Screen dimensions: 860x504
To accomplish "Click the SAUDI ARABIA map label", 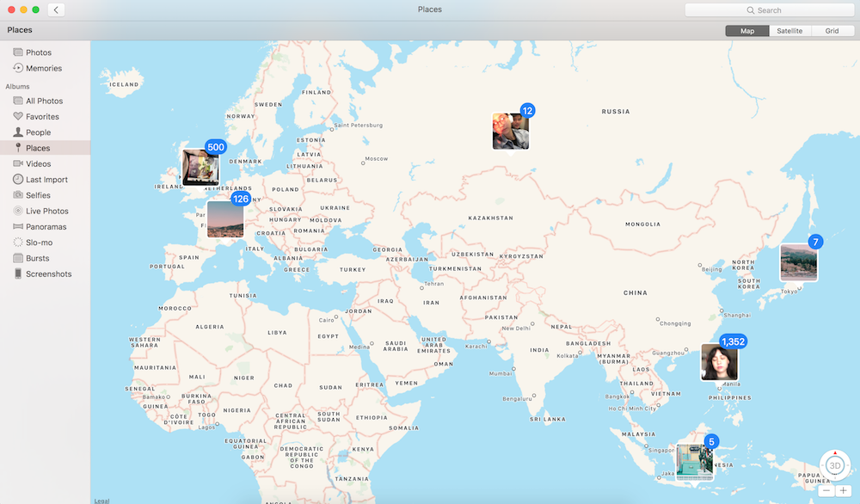I will (395, 346).
